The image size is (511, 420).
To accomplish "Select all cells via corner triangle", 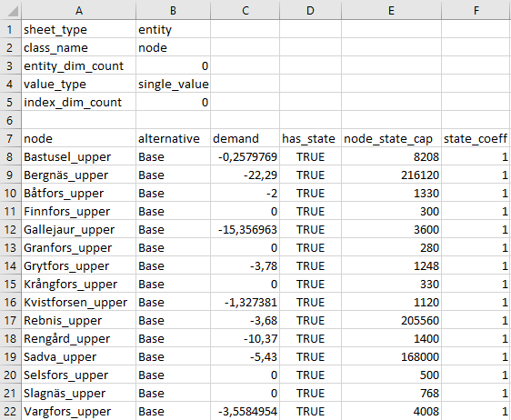I will pos(11,10).
